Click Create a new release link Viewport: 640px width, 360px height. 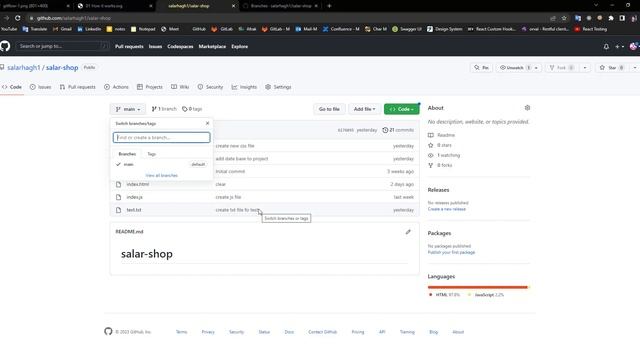point(447,209)
